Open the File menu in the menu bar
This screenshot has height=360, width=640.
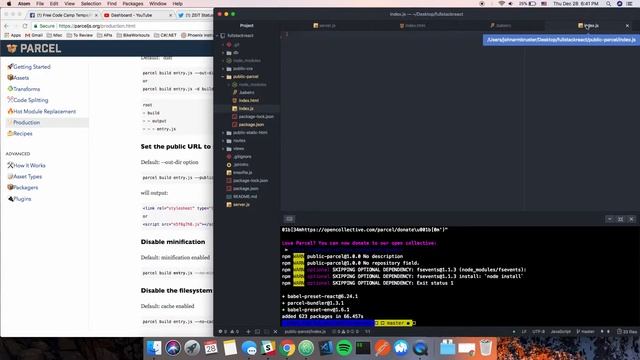(x=40, y=4)
